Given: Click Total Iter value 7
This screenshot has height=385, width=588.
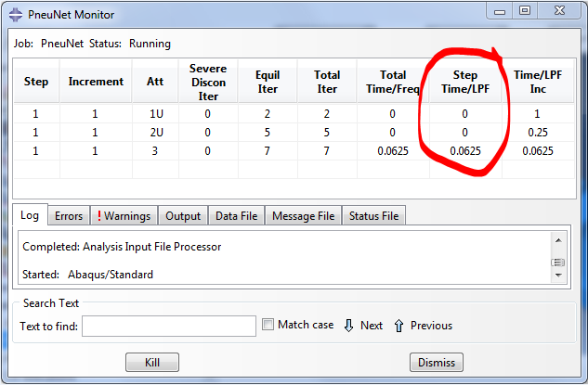Looking at the screenshot, I should tap(327, 151).
